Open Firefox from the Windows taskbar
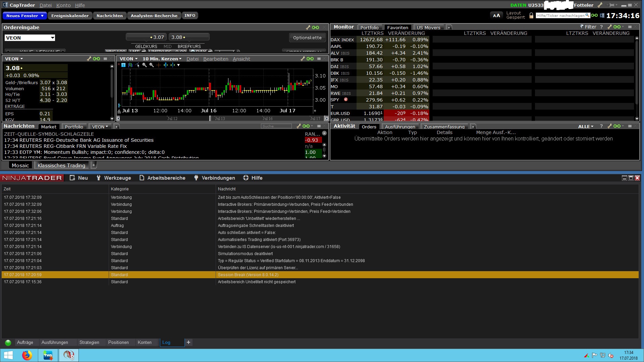 point(27,355)
